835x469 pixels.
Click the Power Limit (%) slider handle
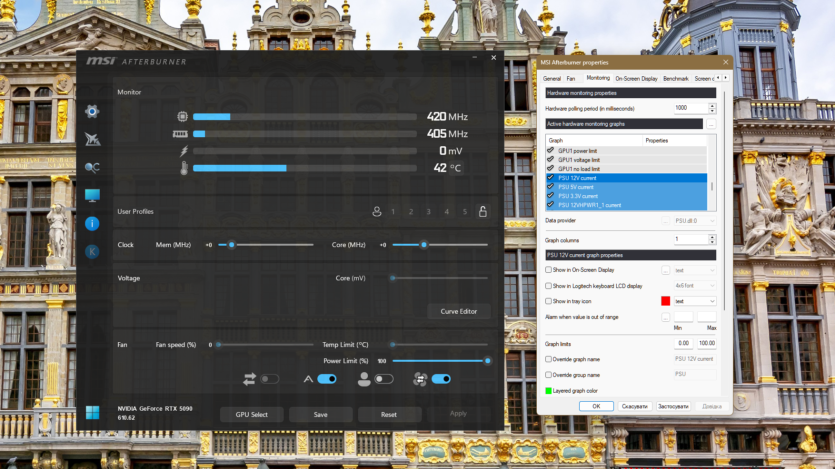[487, 361]
